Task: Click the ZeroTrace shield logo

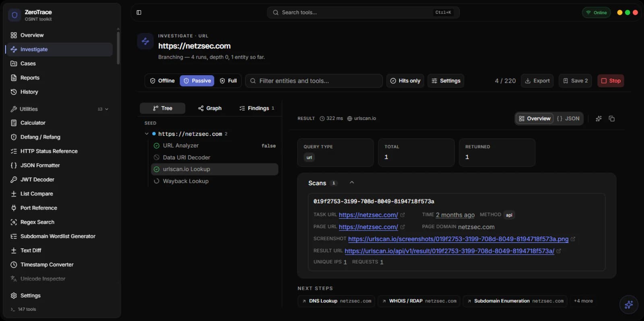Action: point(14,15)
